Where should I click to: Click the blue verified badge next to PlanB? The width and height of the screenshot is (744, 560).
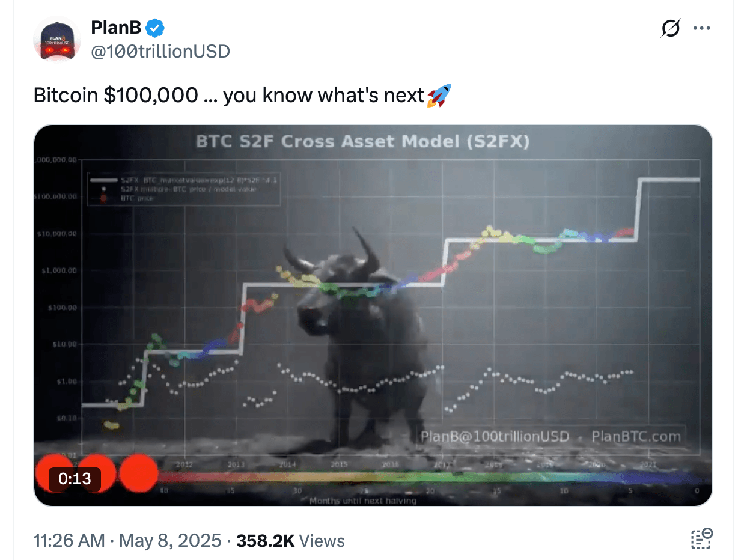point(155,26)
